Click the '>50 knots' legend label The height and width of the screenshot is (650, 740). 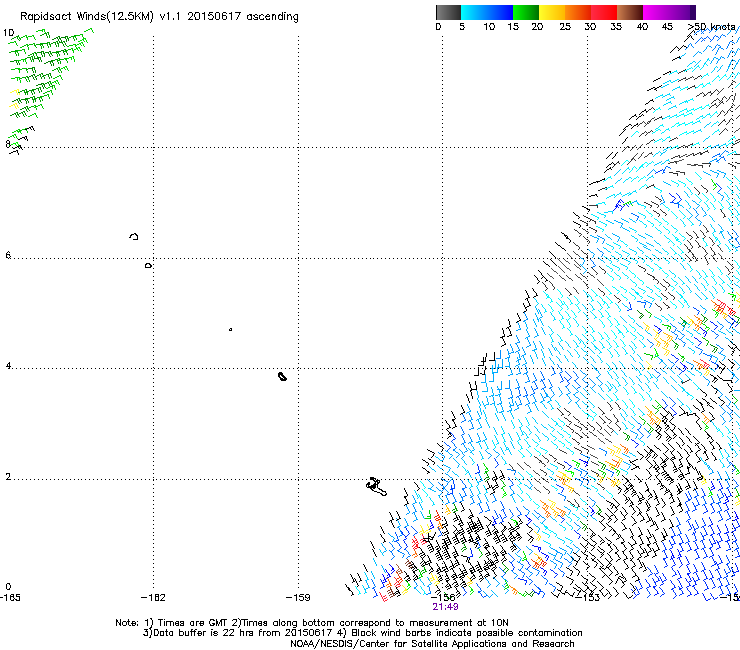pyautogui.click(x=711, y=26)
